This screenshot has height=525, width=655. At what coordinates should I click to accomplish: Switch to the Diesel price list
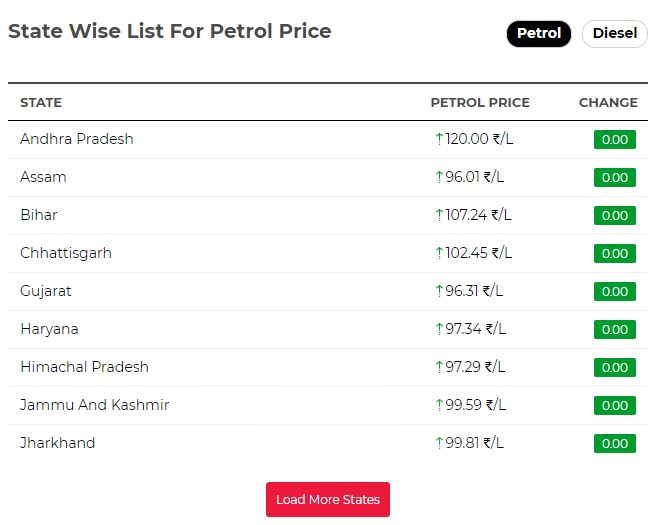[x=614, y=34]
